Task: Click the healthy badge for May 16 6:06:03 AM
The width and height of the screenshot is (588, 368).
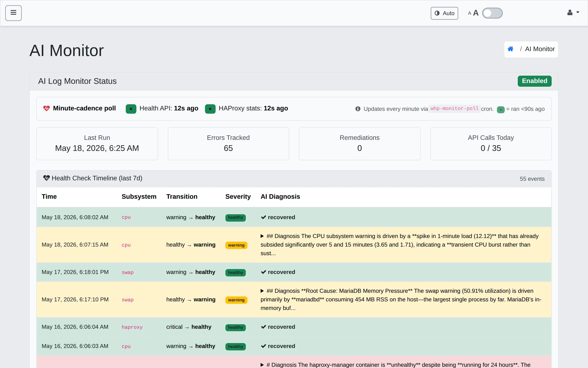Action: 235,347
